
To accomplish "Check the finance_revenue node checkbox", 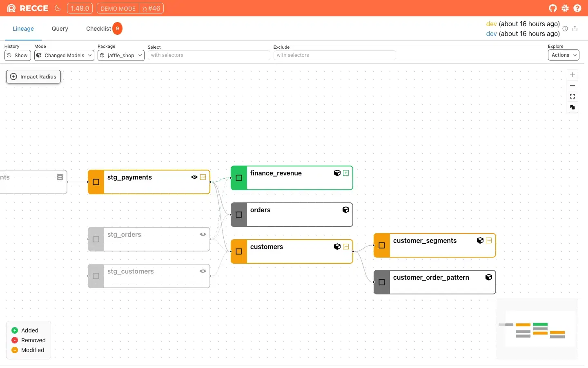I will click(239, 178).
